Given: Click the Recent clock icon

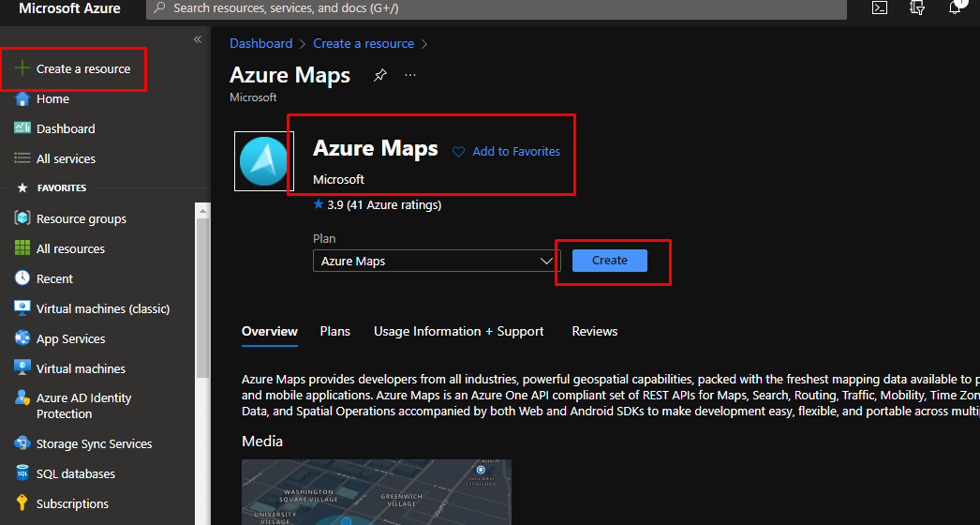Looking at the screenshot, I should tap(22, 277).
